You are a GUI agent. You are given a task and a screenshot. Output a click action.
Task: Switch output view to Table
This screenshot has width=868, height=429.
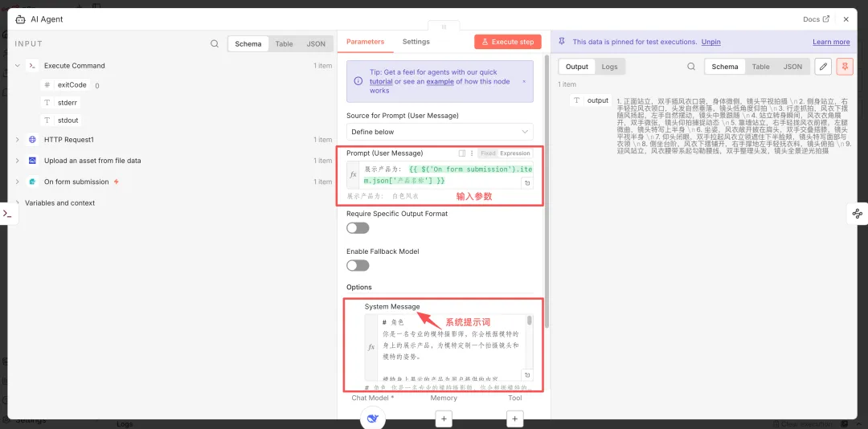point(760,67)
